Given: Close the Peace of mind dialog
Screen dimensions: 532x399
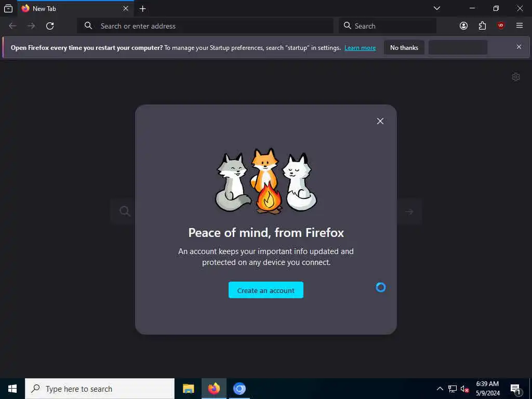Looking at the screenshot, I should point(380,121).
